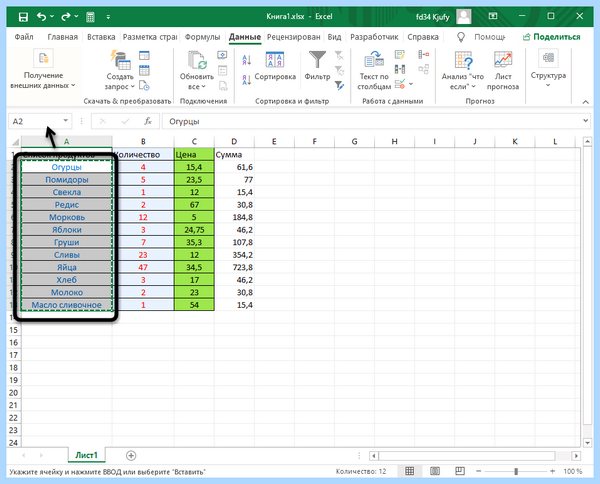600x484 pixels.
Task: Click the clear filter icon
Action: pyautogui.click(x=339, y=56)
